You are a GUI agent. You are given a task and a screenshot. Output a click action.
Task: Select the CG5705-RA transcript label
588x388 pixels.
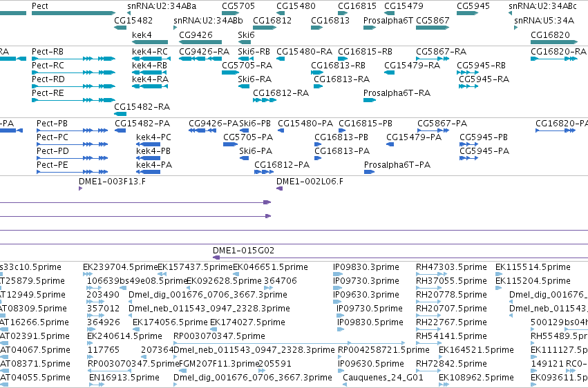247,65
